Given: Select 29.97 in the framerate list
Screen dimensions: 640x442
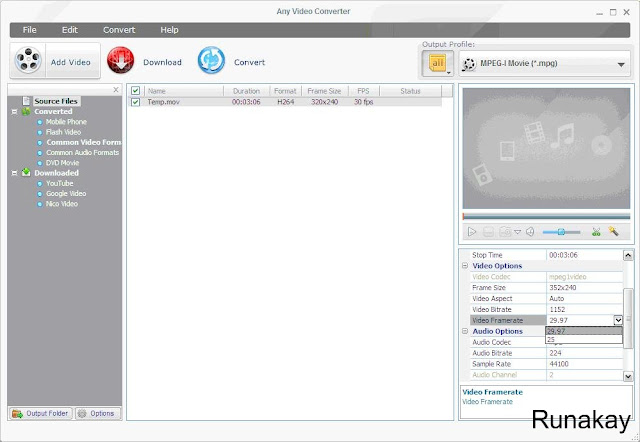Looking at the screenshot, I should click(x=584, y=331).
